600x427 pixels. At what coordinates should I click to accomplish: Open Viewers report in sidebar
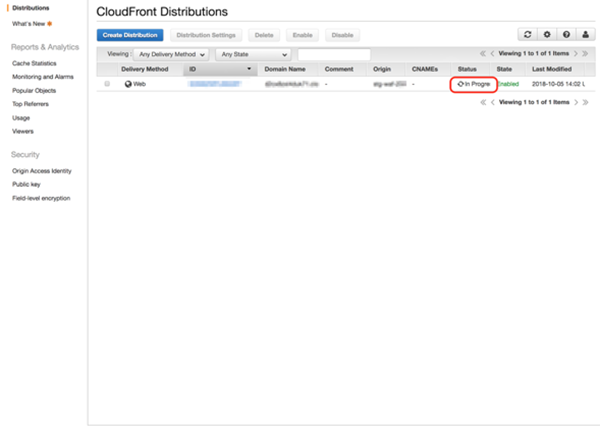tap(23, 131)
